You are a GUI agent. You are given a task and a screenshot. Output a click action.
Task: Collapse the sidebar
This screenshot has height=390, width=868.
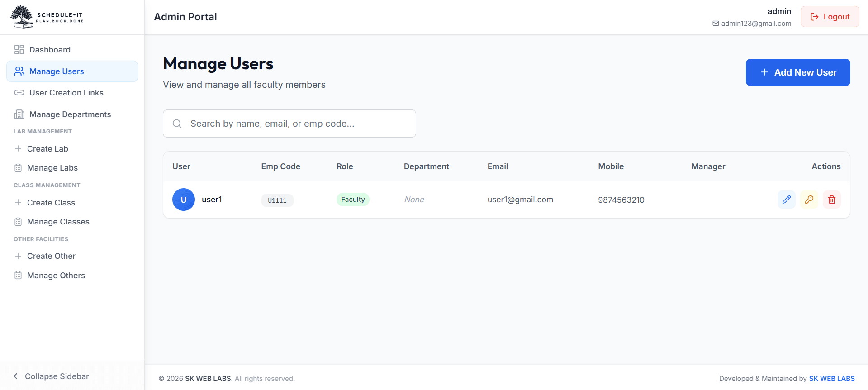tap(51, 376)
